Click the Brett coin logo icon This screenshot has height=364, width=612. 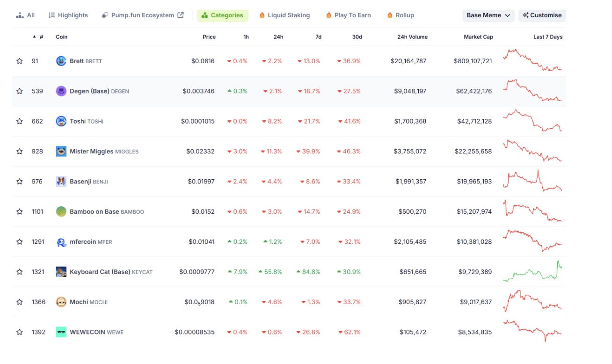pyautogui.click(x=61, y=61)
